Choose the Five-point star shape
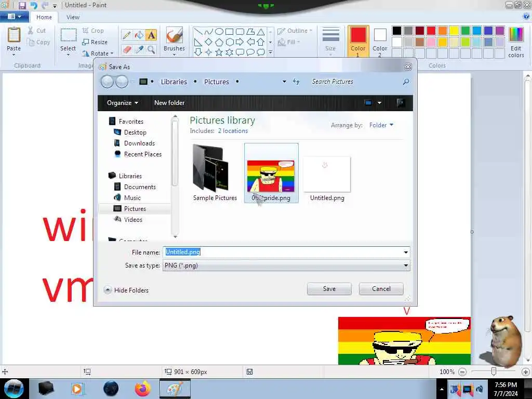The image size is (532, 399). [x=219, y=52]
